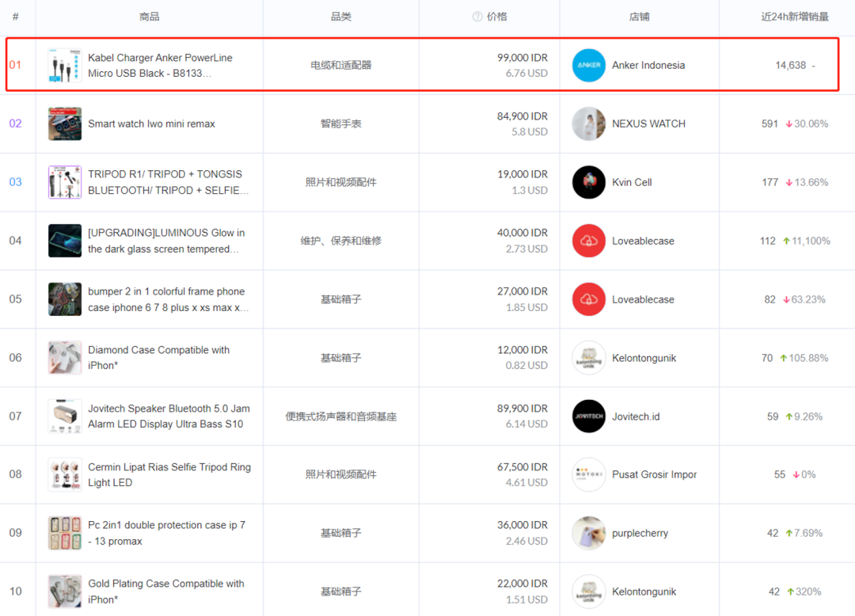Open the Smart watch Iwo mini remax title

151,124
